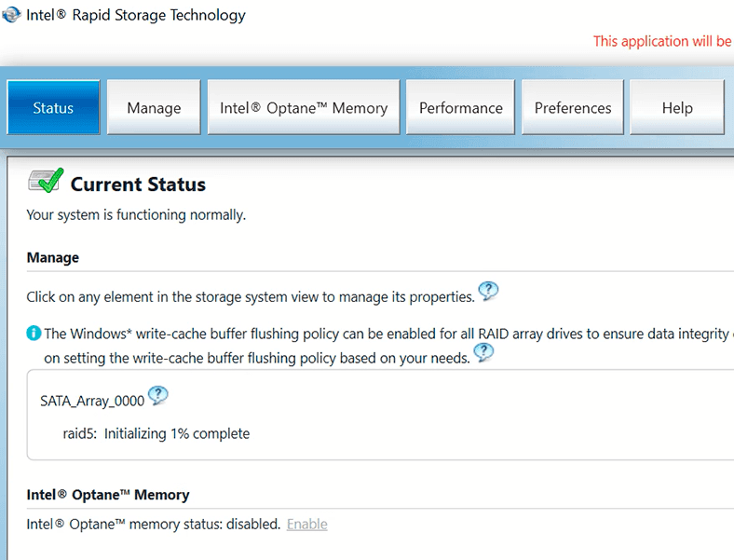Switch to the Status tab

click(x=53, y=108)
